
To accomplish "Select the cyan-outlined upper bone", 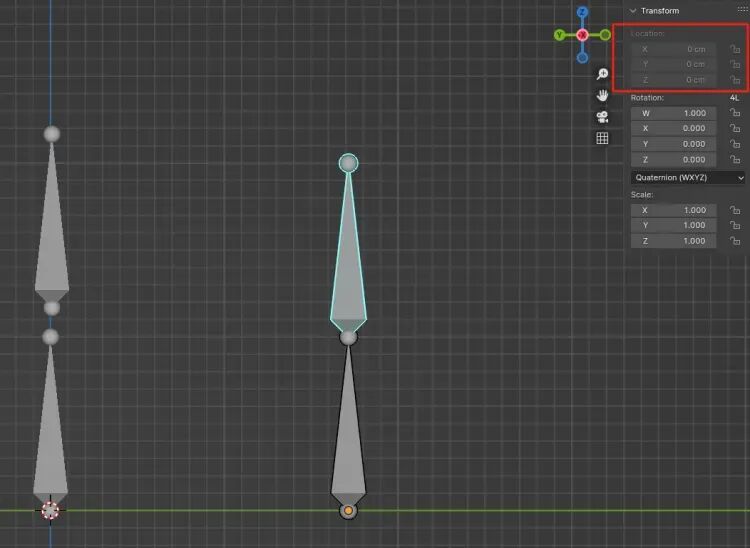I will click(x=349, y=268).
